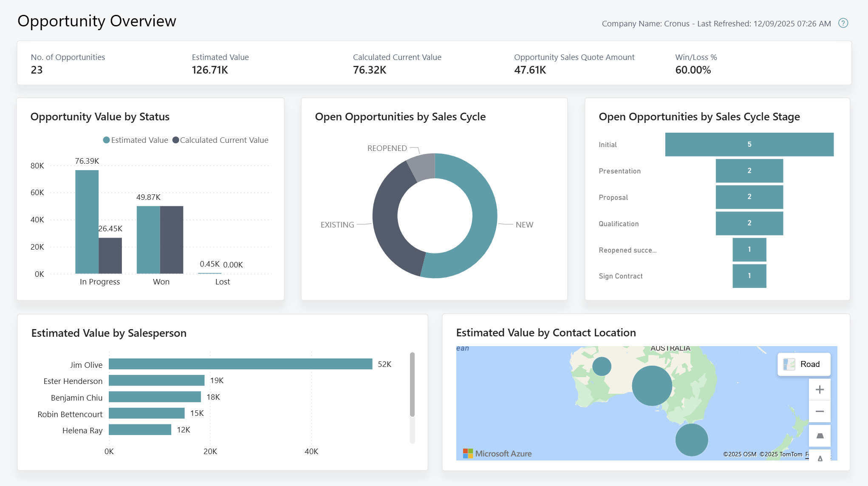Select the Road map style thumbnail icon
Viewport: 868px width, 486px height.
[x=789, y=364]
